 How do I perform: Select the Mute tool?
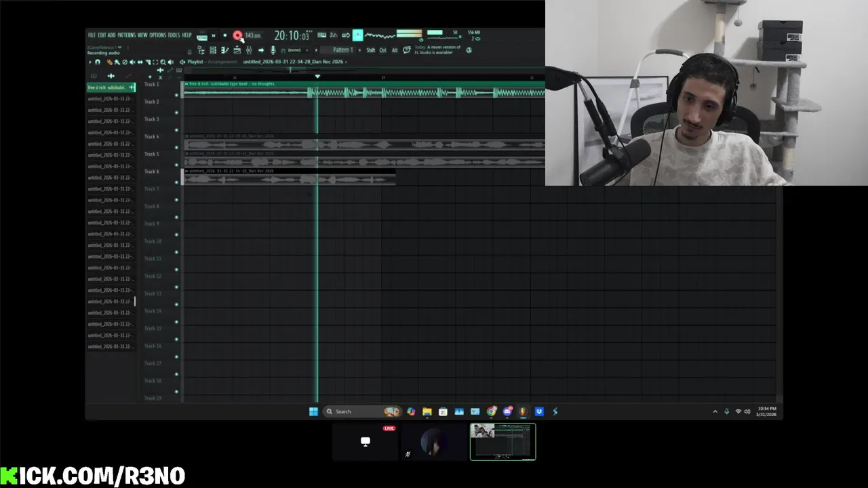[132, 62]
